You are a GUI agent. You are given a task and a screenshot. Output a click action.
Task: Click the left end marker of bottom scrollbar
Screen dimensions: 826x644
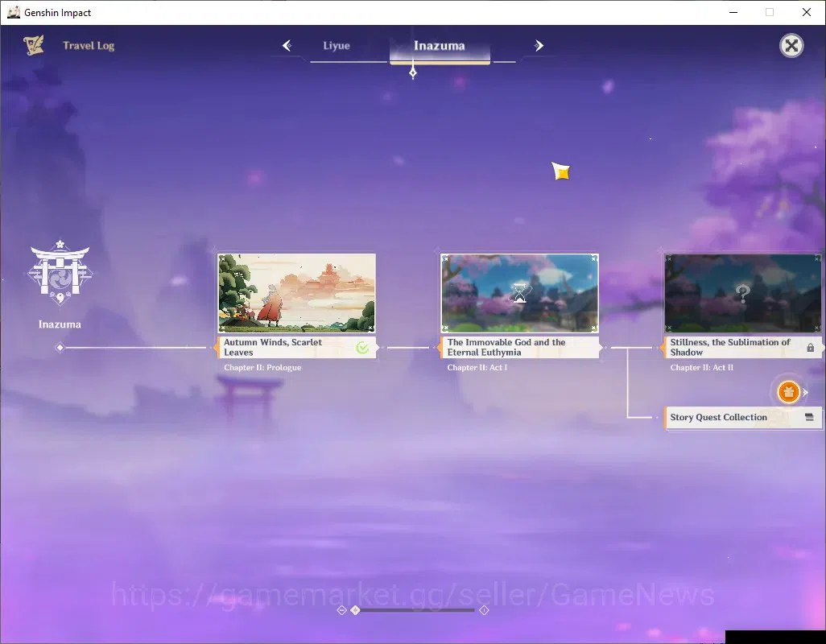(x=341, y=610)
